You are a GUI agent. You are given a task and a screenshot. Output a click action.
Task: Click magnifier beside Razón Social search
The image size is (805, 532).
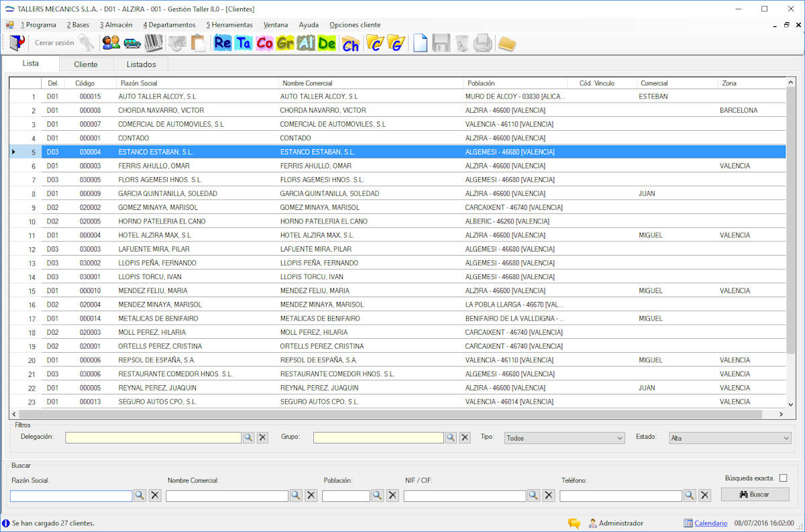pos(140,495)
